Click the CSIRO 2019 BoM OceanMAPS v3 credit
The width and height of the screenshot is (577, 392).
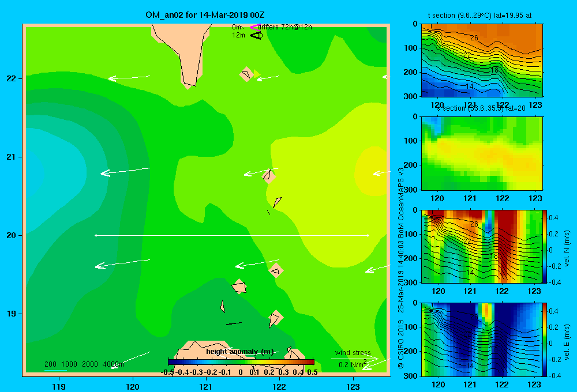tap(401, 269)
